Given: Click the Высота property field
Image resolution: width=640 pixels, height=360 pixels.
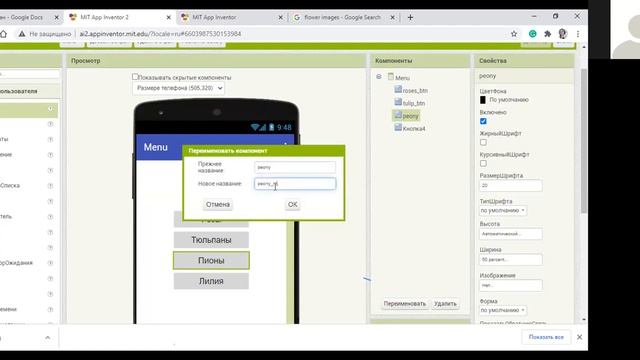Looking at the screenshot, I should [x=511, y=234].
